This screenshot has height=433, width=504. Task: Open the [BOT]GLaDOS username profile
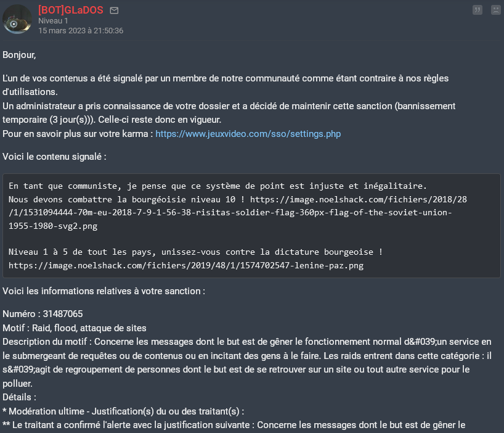[71, 10]
